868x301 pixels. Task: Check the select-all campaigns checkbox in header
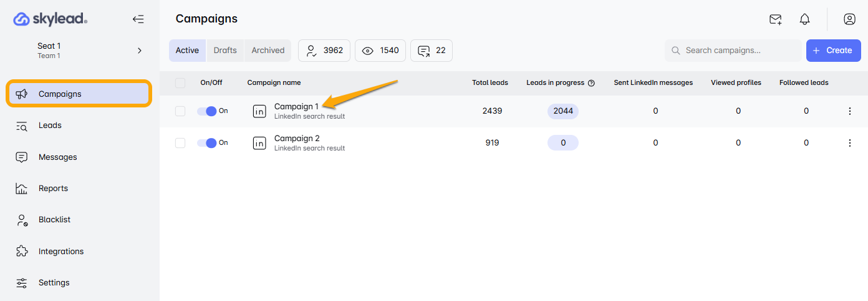coord(180,83)
